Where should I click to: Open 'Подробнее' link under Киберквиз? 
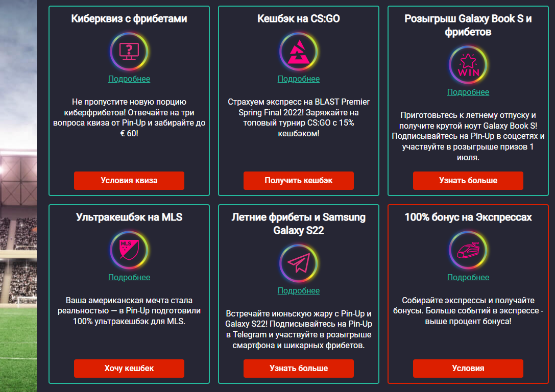click(x=129, y=79)
